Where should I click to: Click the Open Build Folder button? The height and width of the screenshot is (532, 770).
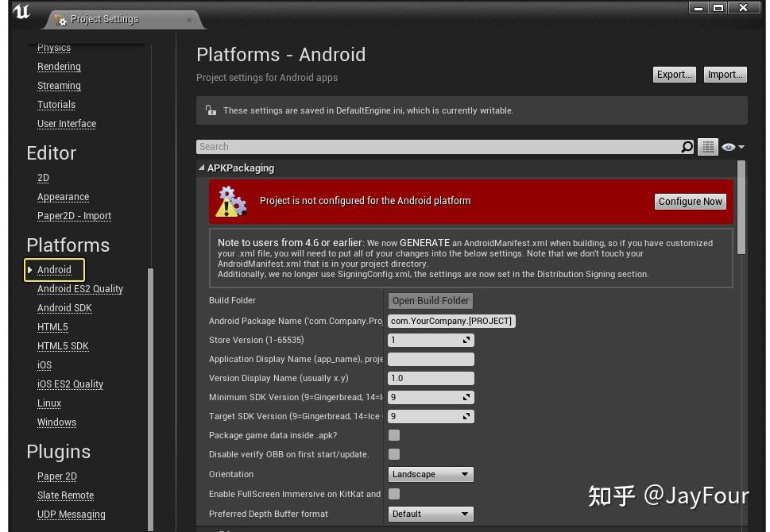[430, 301]
